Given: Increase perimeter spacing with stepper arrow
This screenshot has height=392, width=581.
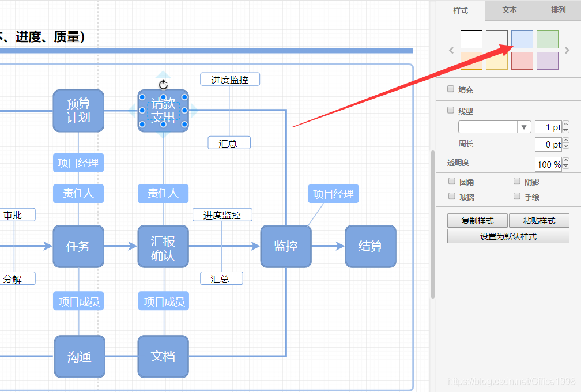Looking at the screenshot, I should (x=566, y=141).
